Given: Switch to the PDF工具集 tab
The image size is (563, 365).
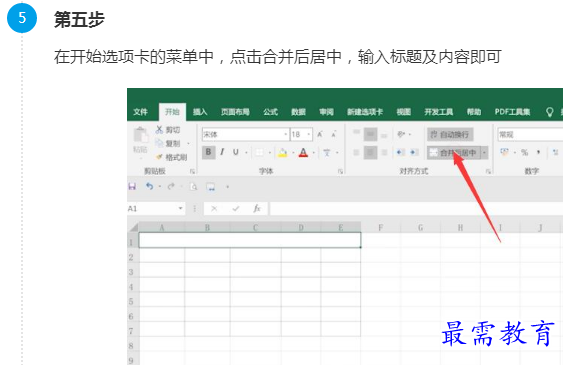Looking at the screenshot, I should (x=512, y=112).
